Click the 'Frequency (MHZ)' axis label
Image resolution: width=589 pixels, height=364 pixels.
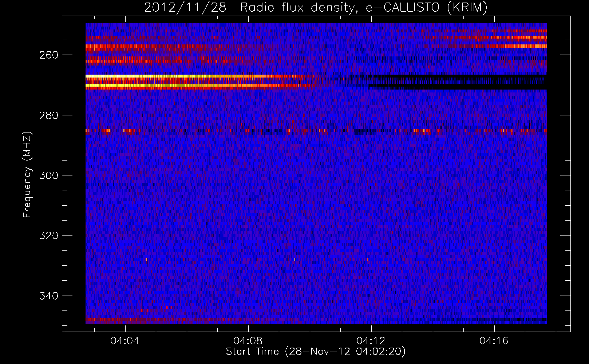[x=27, y=174]
